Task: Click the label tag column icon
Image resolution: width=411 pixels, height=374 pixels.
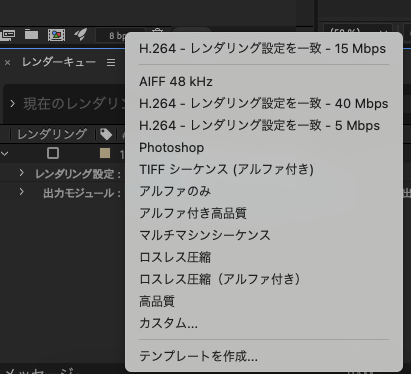Action: pyautogui.click(x=106, y=134)
